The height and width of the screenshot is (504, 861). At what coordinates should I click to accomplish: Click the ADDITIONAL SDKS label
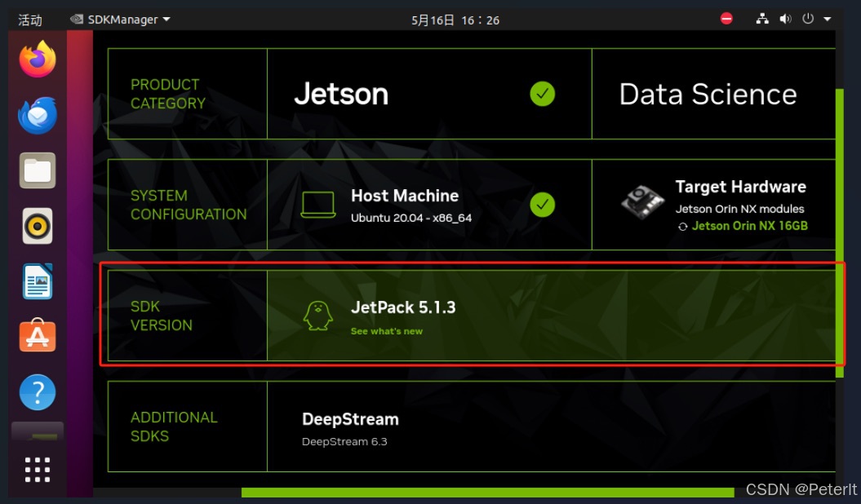(174, 427)
